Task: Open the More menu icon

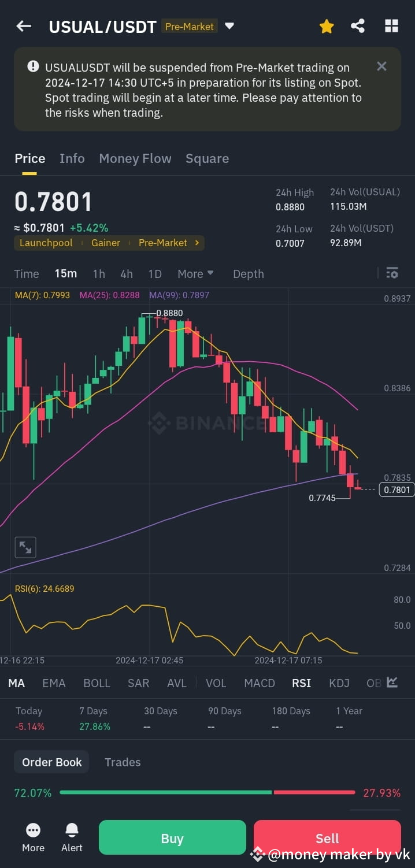Action: coord(33,838)
